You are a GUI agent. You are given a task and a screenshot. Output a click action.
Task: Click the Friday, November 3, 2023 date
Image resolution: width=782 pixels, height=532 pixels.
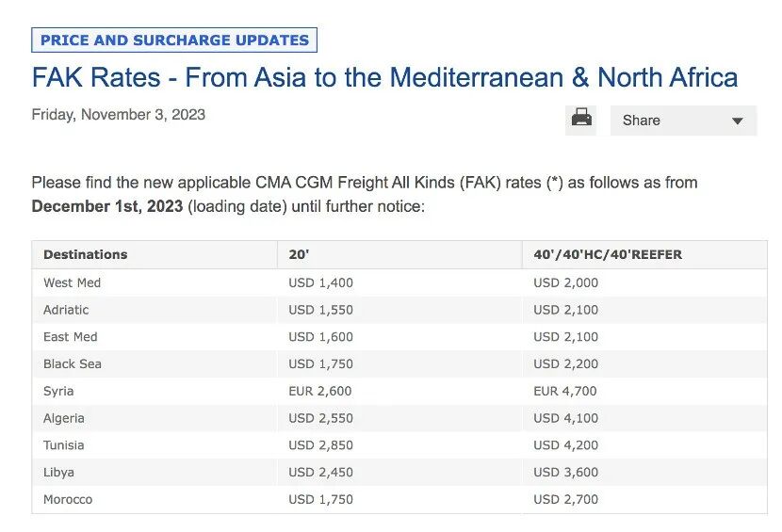tap(119, 115)
